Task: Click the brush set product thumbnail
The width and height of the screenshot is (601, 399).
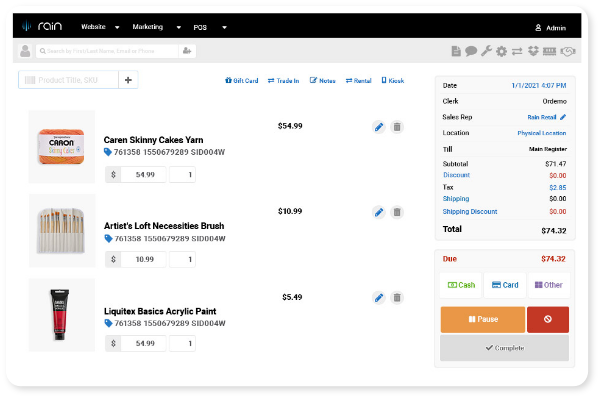Action: coord(61,230)
